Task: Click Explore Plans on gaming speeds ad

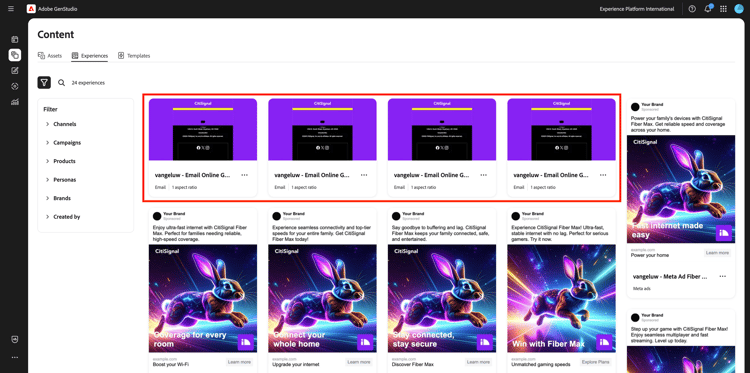Action: 596,362
